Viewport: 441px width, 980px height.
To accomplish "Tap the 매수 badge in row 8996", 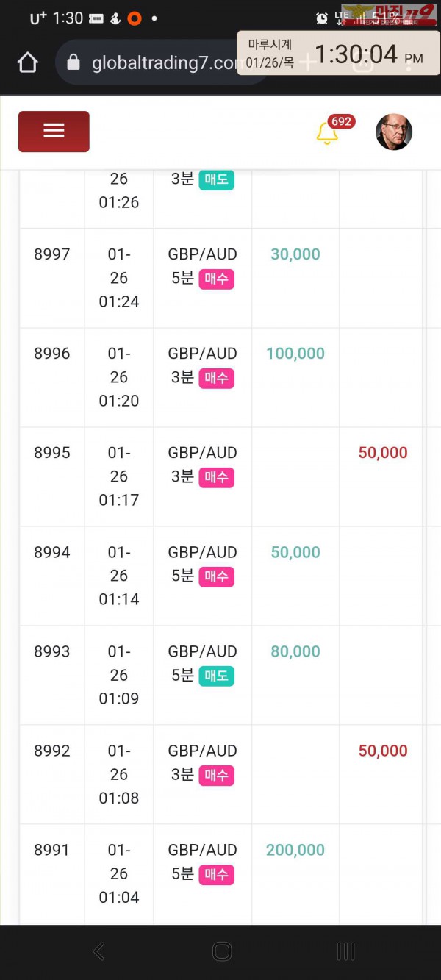I will [x=216, y=379].
